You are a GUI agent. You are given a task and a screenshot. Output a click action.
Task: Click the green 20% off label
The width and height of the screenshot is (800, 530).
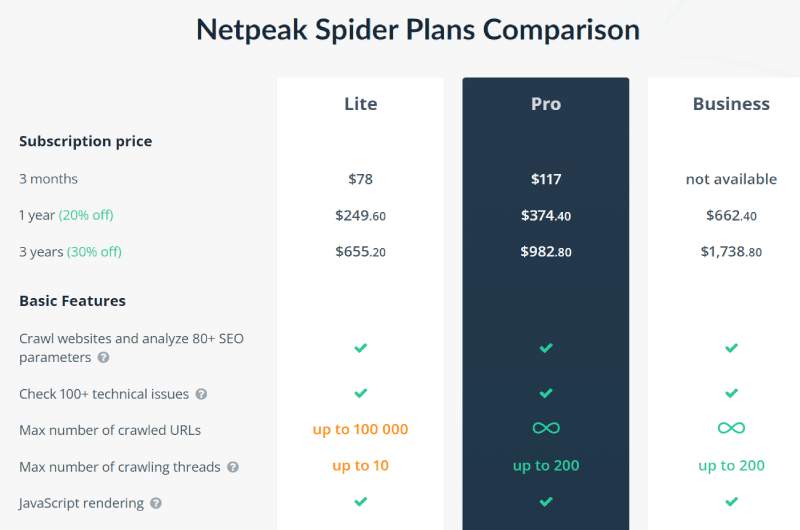click(86, 215)
